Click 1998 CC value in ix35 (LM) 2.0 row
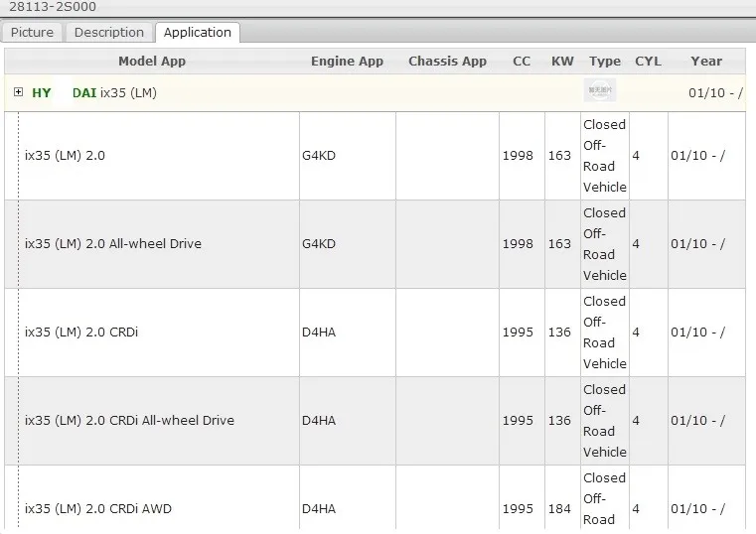The height and width of the screenshot is (534, 756). pyautogui.click(x=518, y=156)
